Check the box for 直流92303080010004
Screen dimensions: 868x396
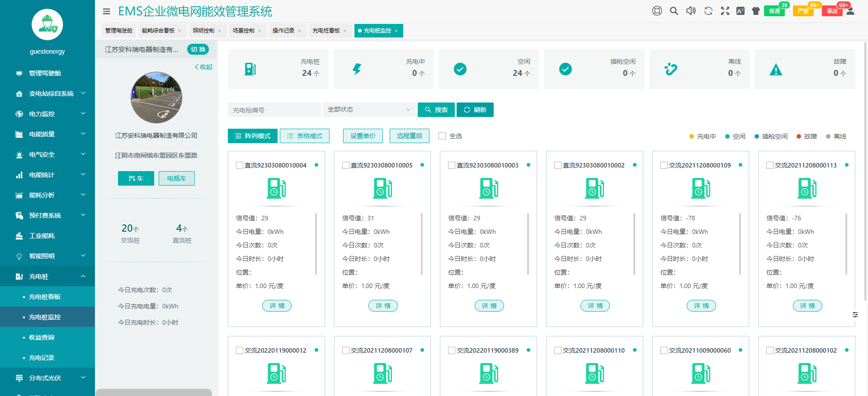[x=240, y=165]
